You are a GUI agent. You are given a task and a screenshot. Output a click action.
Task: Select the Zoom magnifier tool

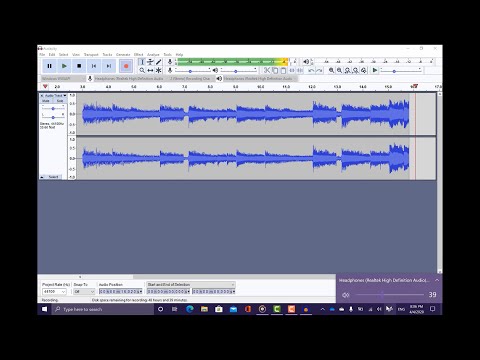pos(142,70)
